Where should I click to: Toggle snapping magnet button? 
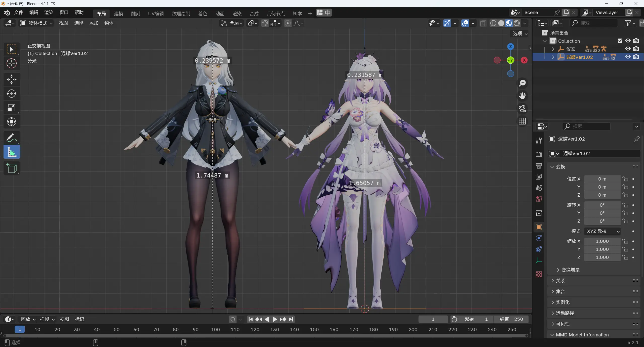265,23
